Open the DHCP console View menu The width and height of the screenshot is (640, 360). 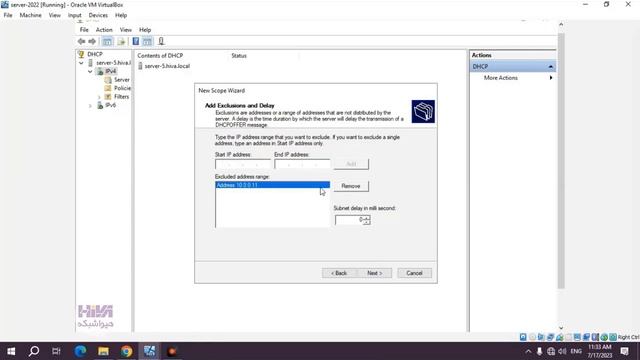click(x=126, y=30)
